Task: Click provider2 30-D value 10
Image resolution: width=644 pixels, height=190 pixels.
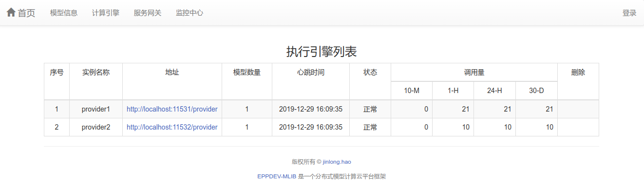Action: point(536,127)
